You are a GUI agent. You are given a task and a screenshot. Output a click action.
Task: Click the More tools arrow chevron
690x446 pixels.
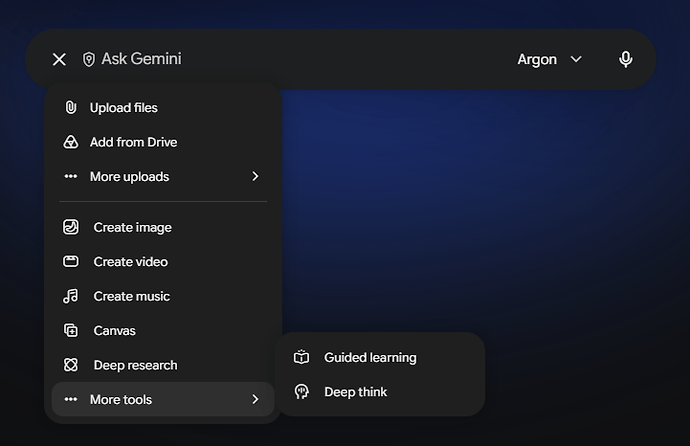(255, 399)
